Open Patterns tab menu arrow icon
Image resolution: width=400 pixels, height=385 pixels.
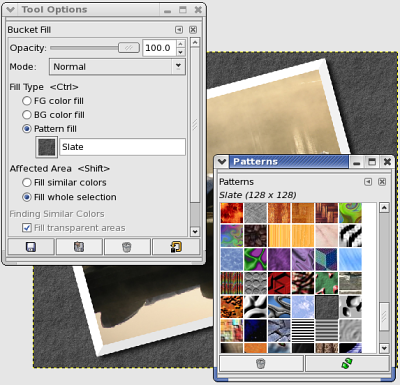coord(368,182)
